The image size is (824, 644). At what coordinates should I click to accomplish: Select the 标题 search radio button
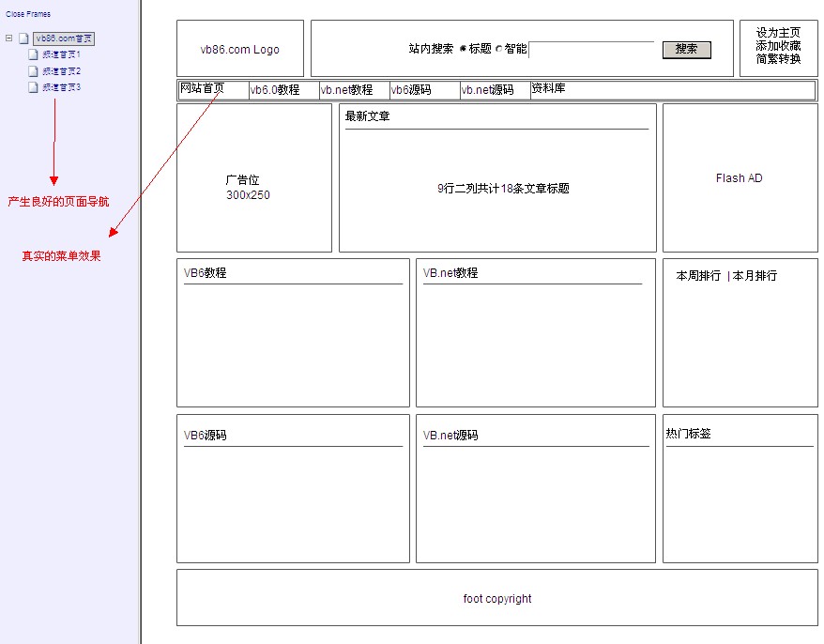[x=463, y=49]
